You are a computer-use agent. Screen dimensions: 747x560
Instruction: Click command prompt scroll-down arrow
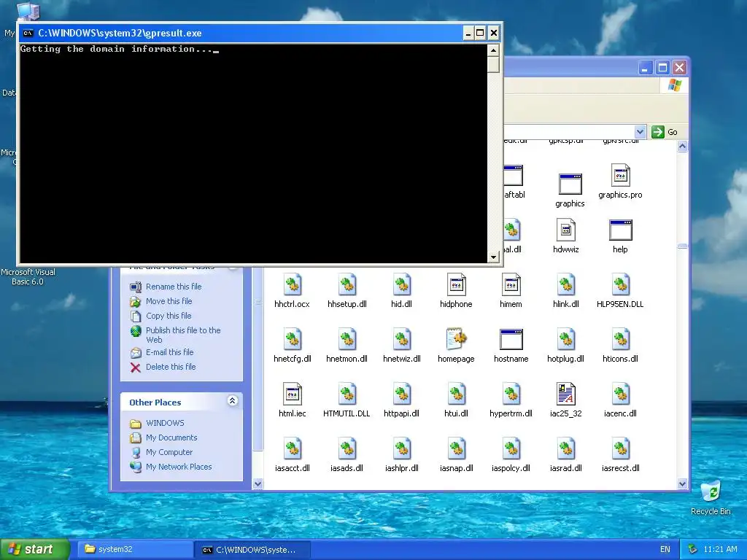coord(493,257)
